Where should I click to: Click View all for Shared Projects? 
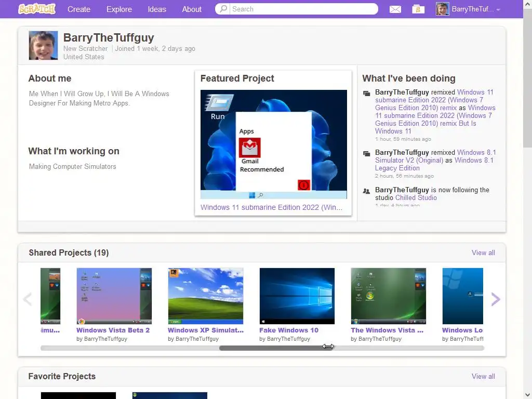point(483,253)
